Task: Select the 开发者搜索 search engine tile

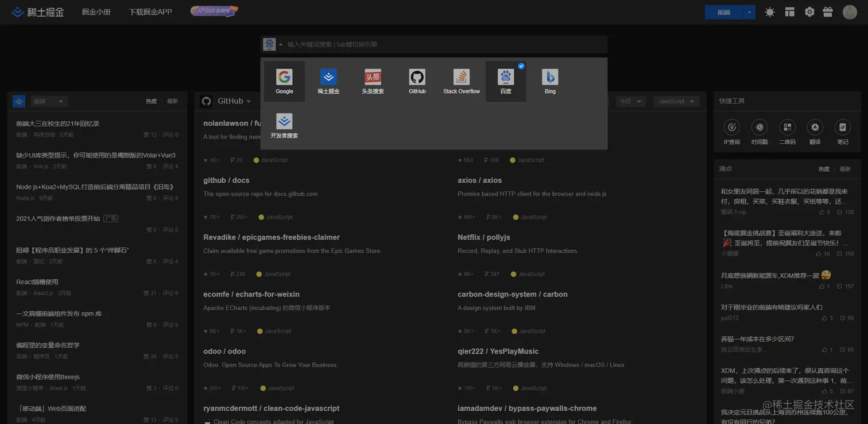Action: [284, 126]
